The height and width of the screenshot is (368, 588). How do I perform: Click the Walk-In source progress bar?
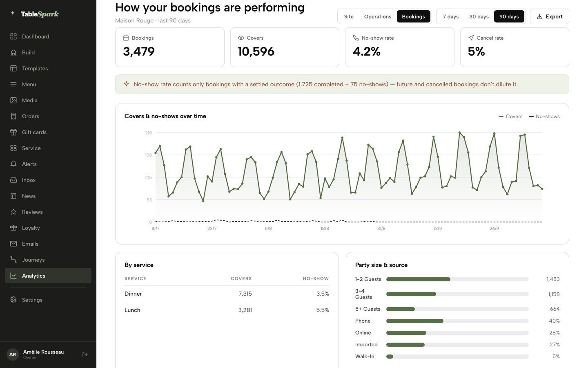tap(457, 357)
